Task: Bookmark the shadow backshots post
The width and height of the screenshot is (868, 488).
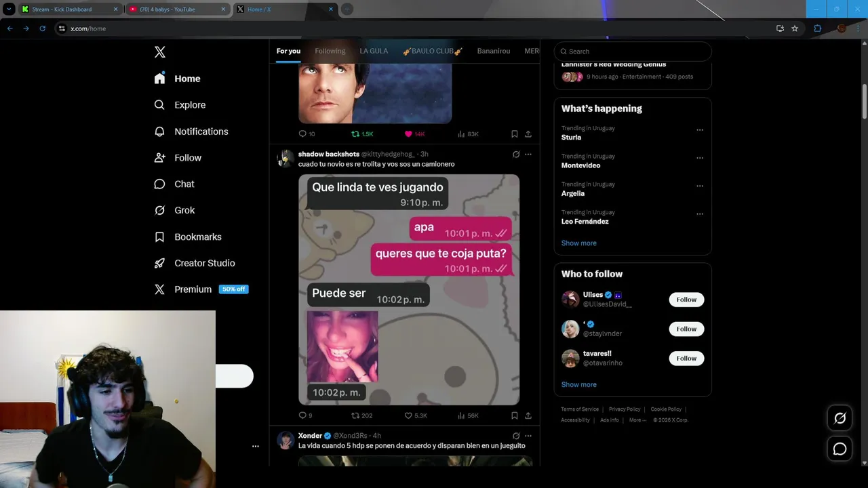Action: click(515, 415)
